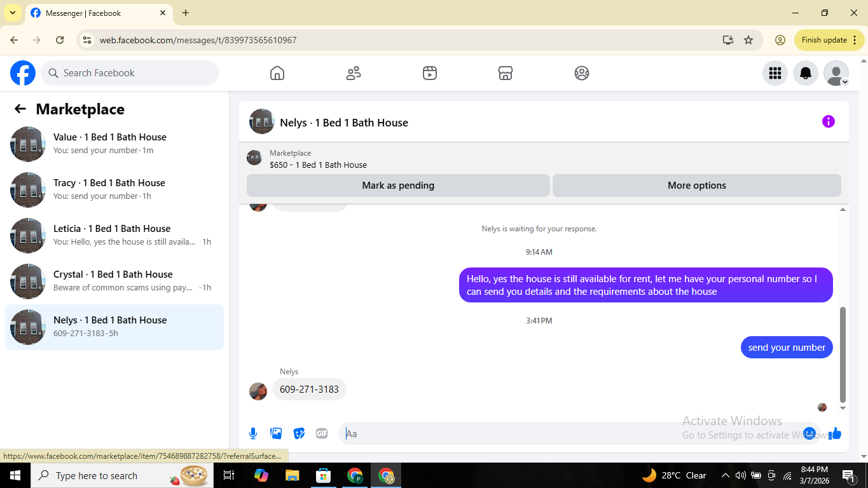Viewport: 868px width, 488px height.
Task: View site information icon in address bar
Action: coord(87,40)
